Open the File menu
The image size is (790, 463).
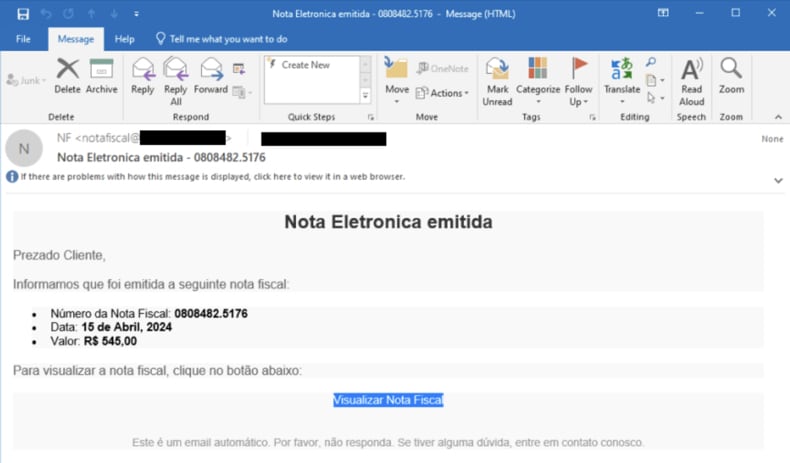pos(23,39)
